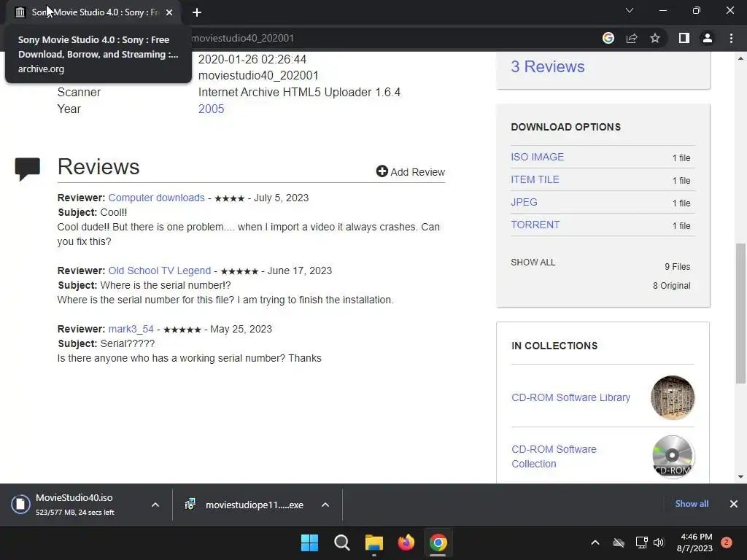Image resolution: width=747 pixels, height=560 pixels.
Task: Download the TORRENT file
Action: pyautogui.click(x=535, y=225)
